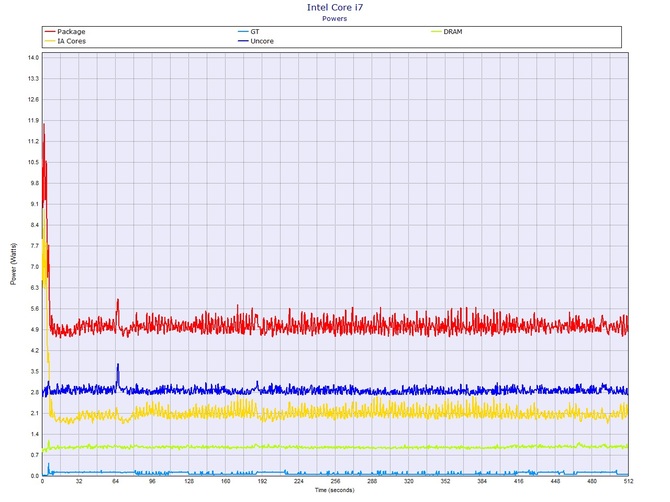Click the 4.9 power axis label

tap(34, 330)
